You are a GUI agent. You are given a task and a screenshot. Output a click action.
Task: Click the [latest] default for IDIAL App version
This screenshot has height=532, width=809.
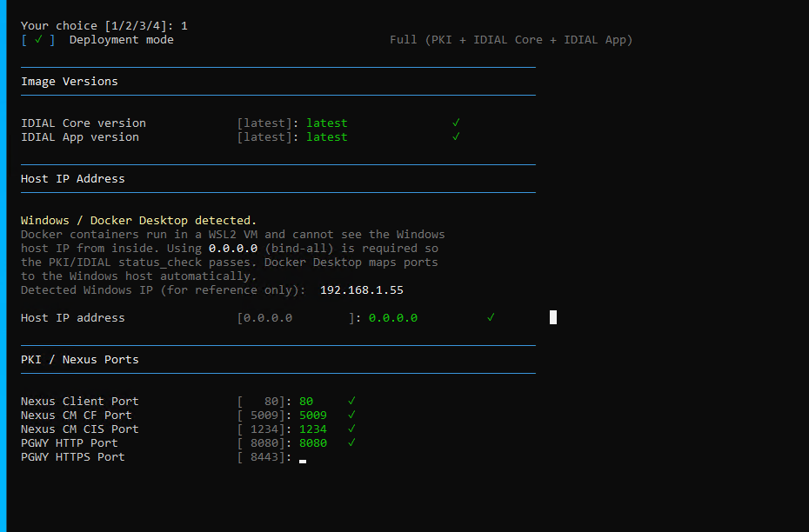tap(264, 137)
